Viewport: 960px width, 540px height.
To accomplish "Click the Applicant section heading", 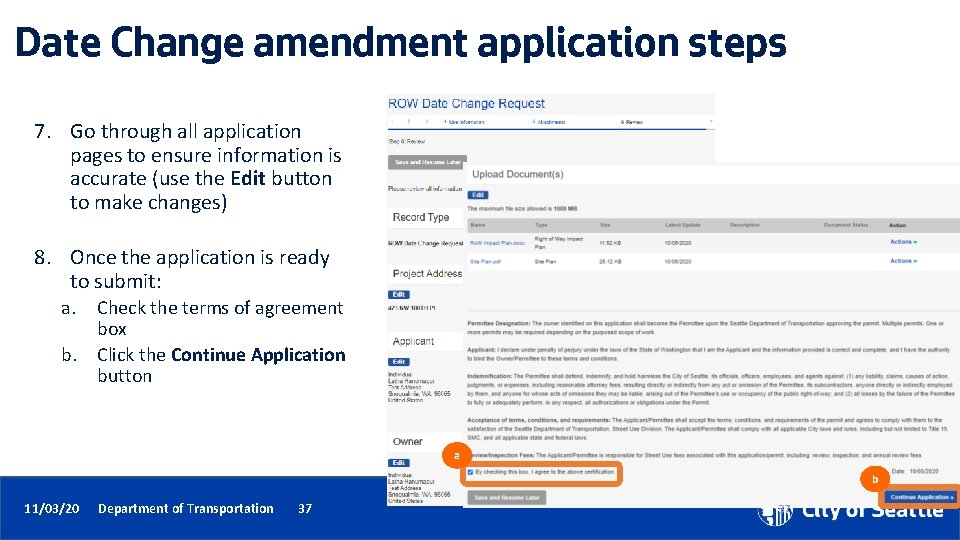I will tap(413, 341).
